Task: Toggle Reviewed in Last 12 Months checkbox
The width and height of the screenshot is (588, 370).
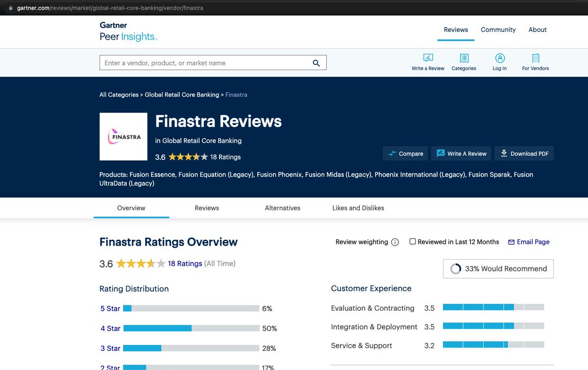Action: click(413, 242)
